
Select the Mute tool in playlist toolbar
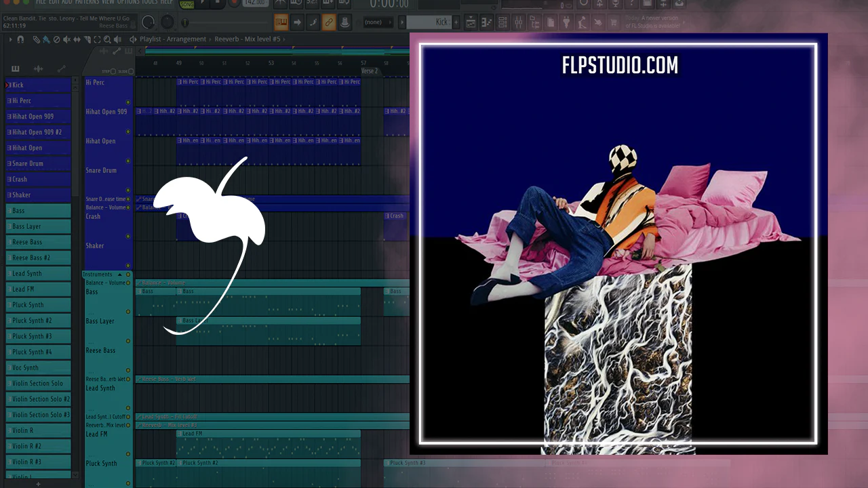pos(66,39)
